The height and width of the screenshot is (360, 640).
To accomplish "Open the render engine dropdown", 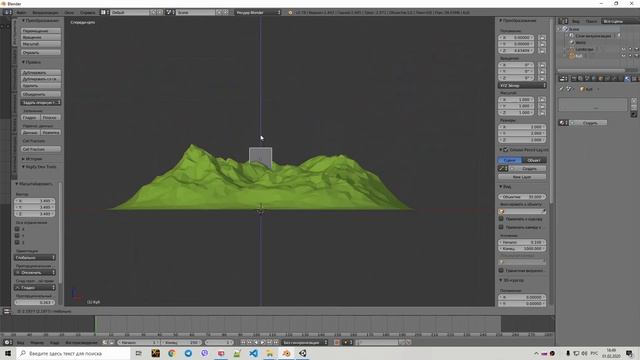I will pyautogui.click(x=258, y=12).
